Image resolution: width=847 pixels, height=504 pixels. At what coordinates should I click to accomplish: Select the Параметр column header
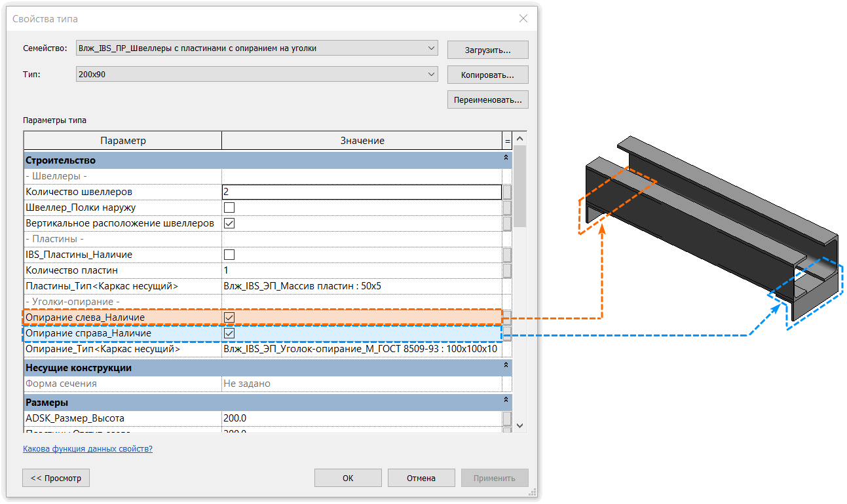coord(123,141)
